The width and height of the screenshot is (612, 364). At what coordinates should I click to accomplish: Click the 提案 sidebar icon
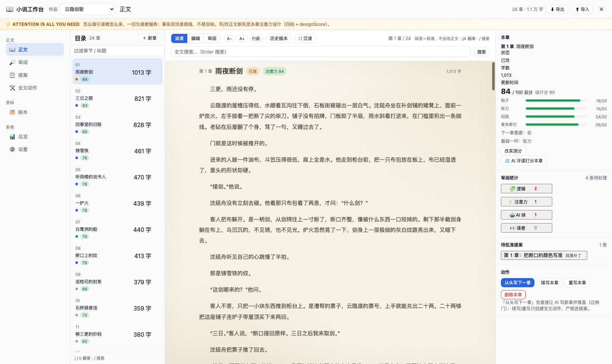(x=12, y=75)
